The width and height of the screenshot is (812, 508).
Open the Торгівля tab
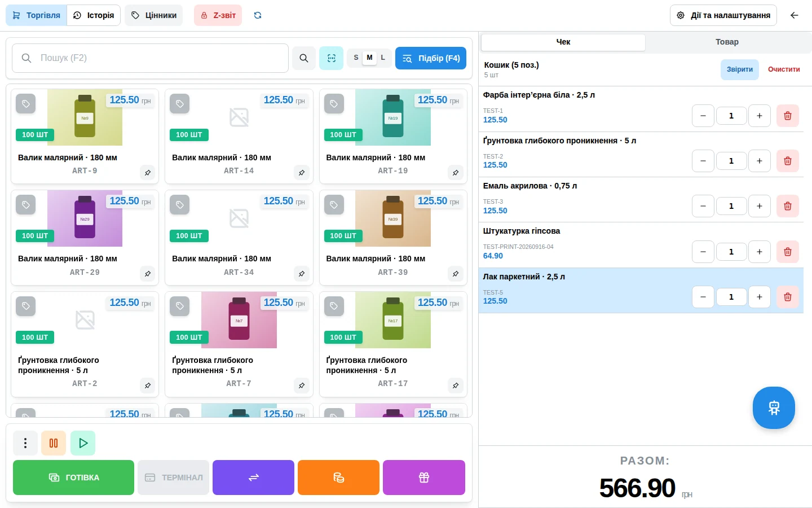[x=36, y=15]
